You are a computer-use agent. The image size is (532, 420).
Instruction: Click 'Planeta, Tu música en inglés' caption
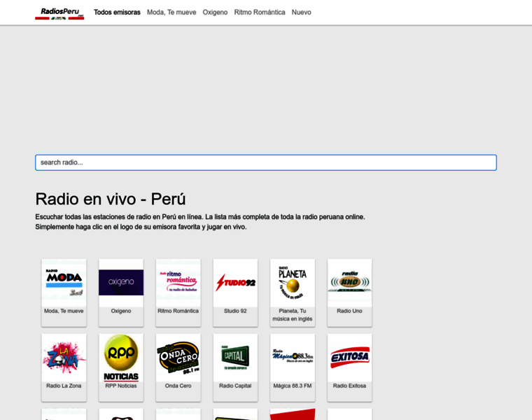coord(293,315)
